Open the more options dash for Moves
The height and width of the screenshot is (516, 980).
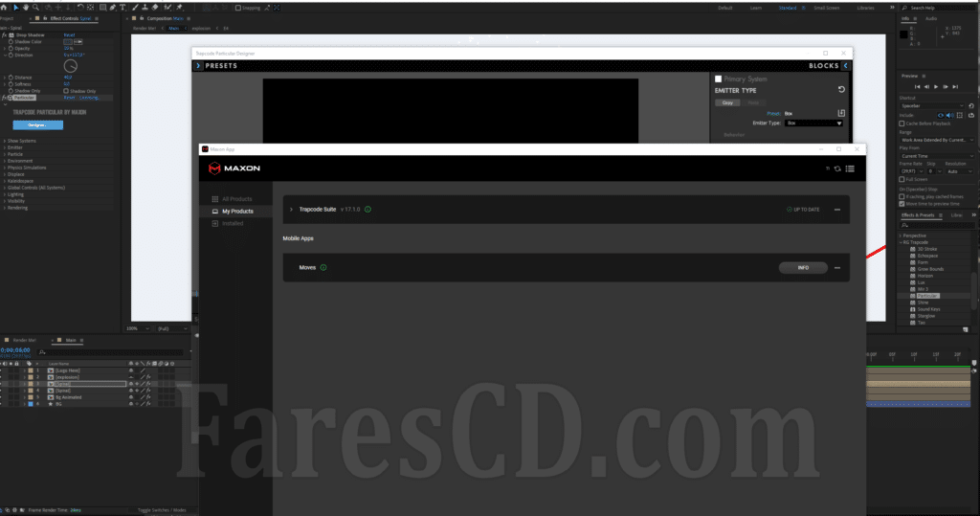[837, 268]
